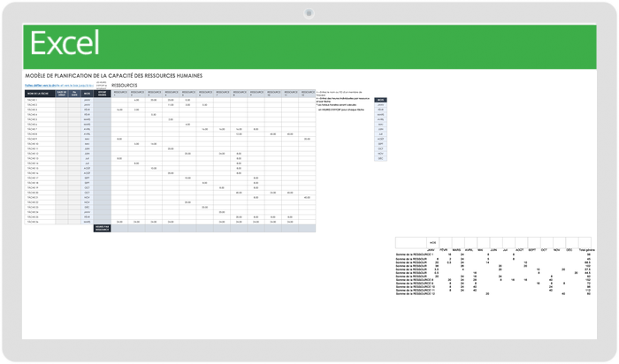Select the 'EFFORT HEURES' column header
This screenshot has width=619, height=364.
(x=102, y=94)
